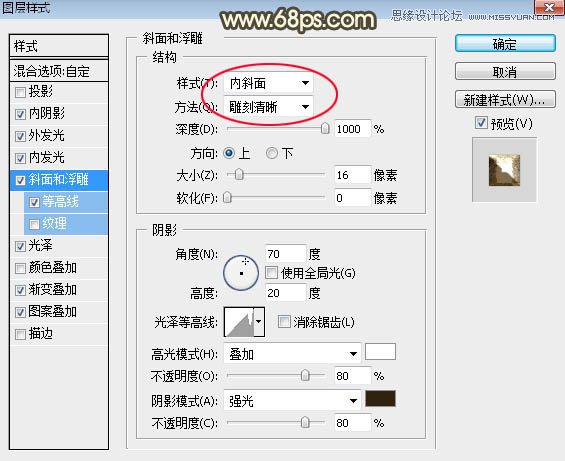Toggle the 渐变叠加 checkbox
Viewport: 565px width, 461px height.
[x=20, y=290]
